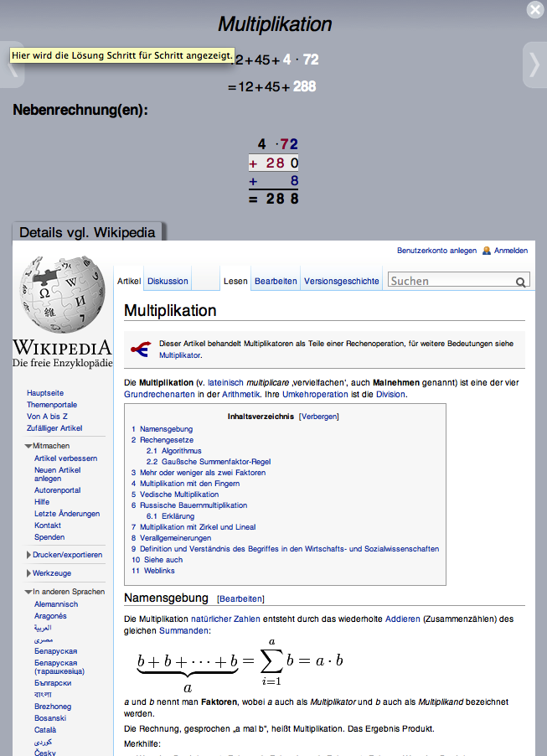This screenshot has width=547, height=756.
Task: Open Kontakt in sidebar
Action: (x=48, y=526)
